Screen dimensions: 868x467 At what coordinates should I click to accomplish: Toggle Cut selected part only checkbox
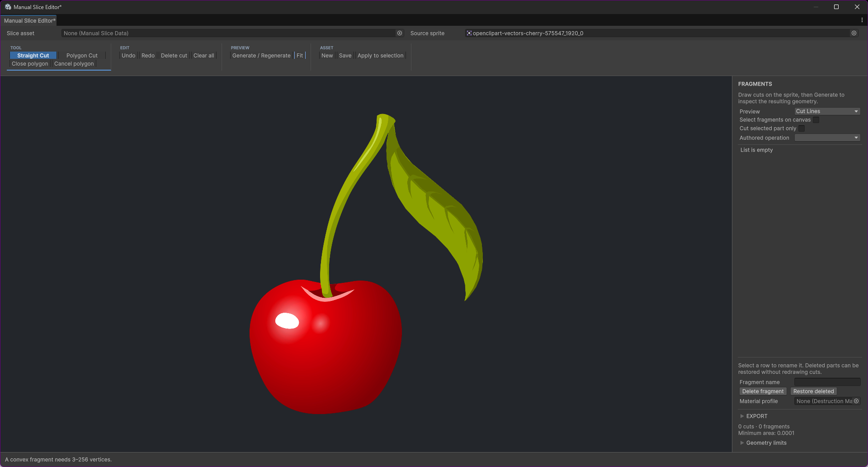pos(802,129)
